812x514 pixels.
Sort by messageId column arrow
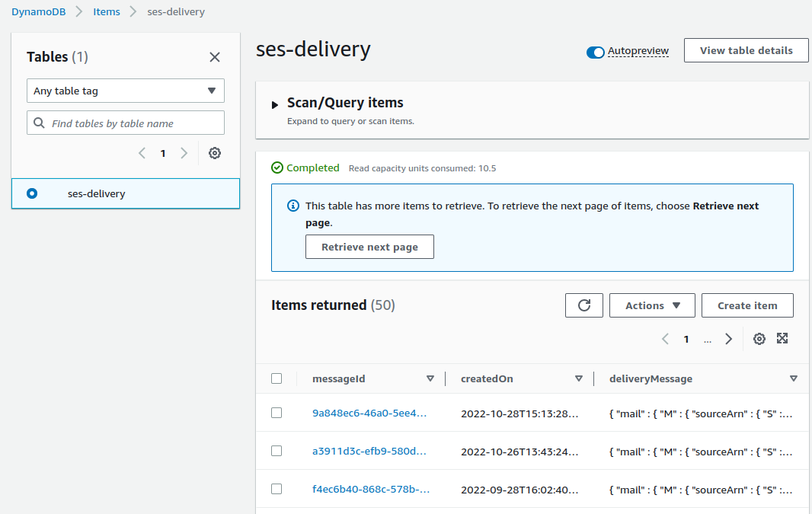430,379
